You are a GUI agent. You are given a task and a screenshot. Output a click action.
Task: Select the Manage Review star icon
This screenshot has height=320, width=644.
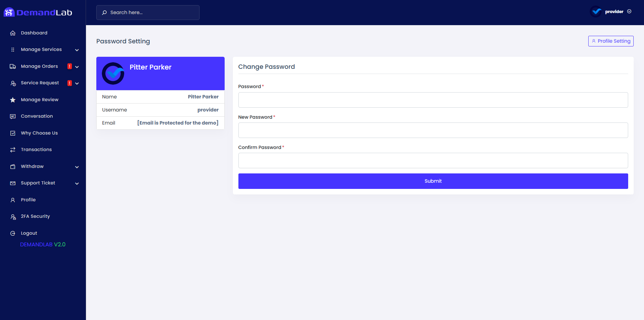coord(13,100)
